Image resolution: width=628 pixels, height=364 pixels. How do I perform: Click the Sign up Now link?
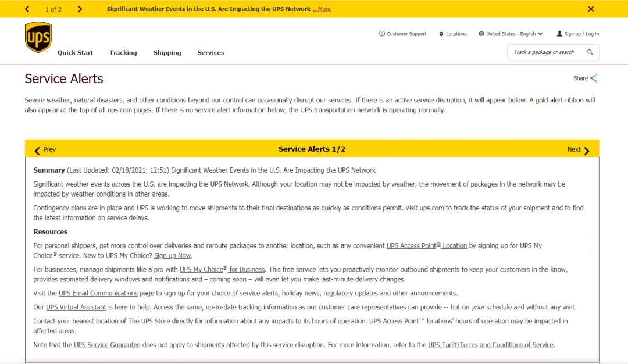point(172,255)
